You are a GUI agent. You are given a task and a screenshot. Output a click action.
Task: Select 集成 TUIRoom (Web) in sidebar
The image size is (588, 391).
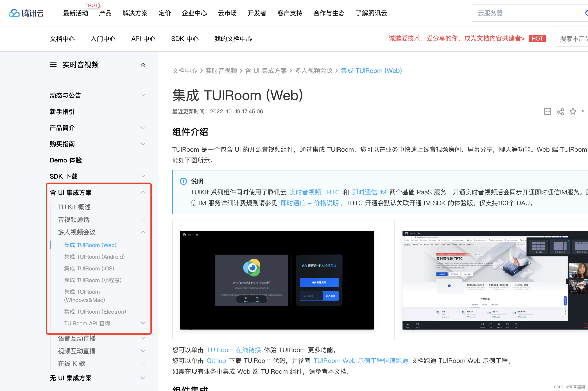90,245
